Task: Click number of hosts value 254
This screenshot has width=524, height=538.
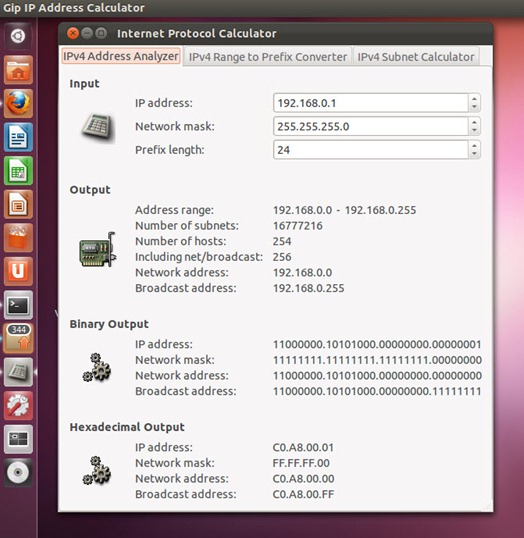Action: pos(282,241)
